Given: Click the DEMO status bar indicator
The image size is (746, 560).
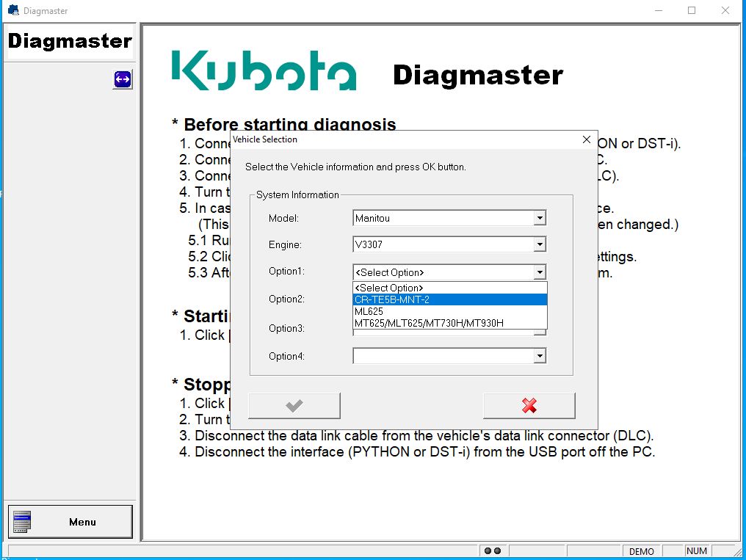Looking at the screenshot, I should point(641,551).
